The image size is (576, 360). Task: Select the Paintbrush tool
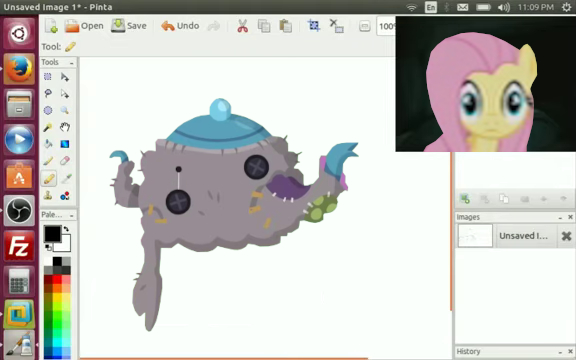click(x=48, y=161)
